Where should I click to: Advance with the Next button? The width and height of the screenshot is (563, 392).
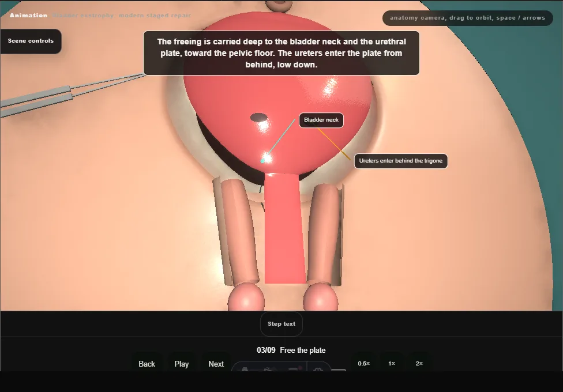tap(216, 364)
